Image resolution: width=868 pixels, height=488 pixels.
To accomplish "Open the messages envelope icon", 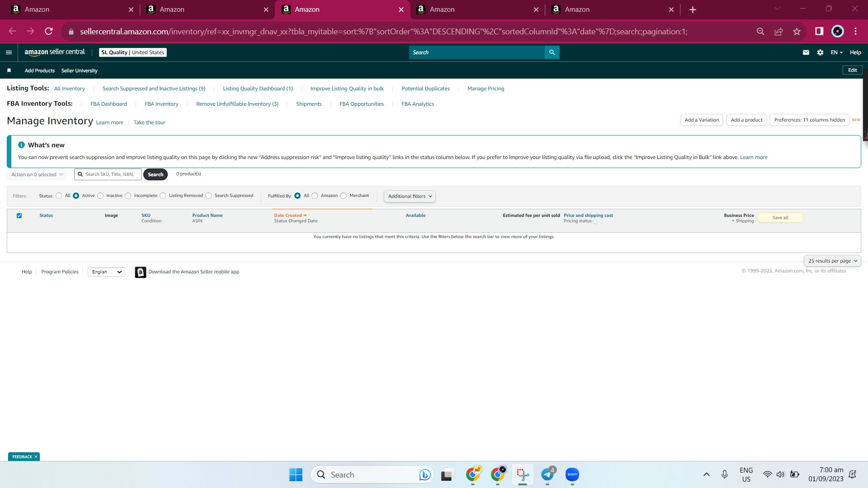I will [x=806, y=52].
